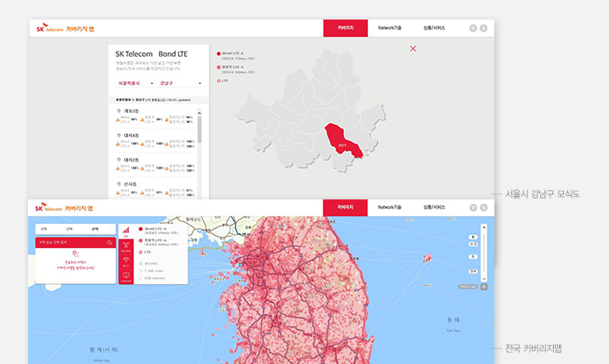This screenshot has width=609, height=364.
Task: Click the Ulleungdo island coverage marker on the map
Action: click(x=427, y=257)
